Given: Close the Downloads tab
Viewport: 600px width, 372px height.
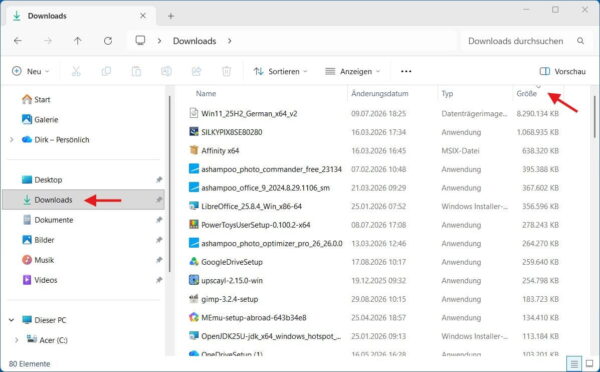Looking at the screenshot, I should coord(143,16).
